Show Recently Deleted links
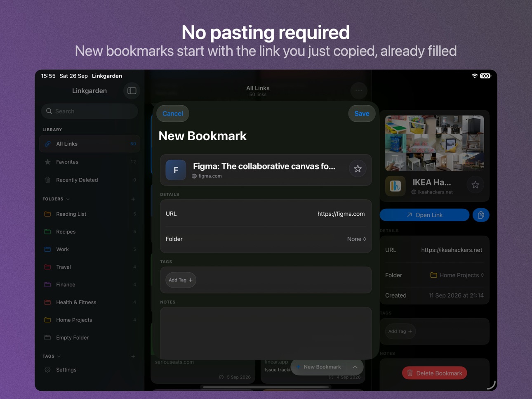 point(89,180)
